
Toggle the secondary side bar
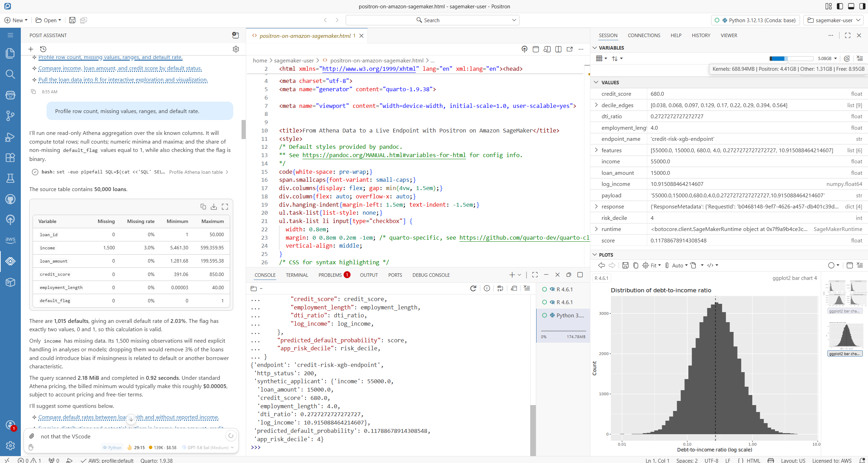pos(862,6)
